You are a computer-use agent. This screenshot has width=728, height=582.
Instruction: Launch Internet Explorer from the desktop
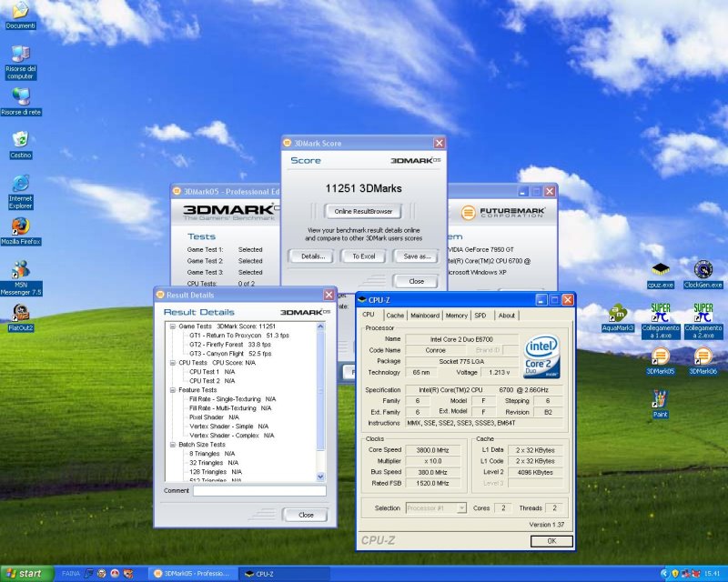tap(20, 192)
